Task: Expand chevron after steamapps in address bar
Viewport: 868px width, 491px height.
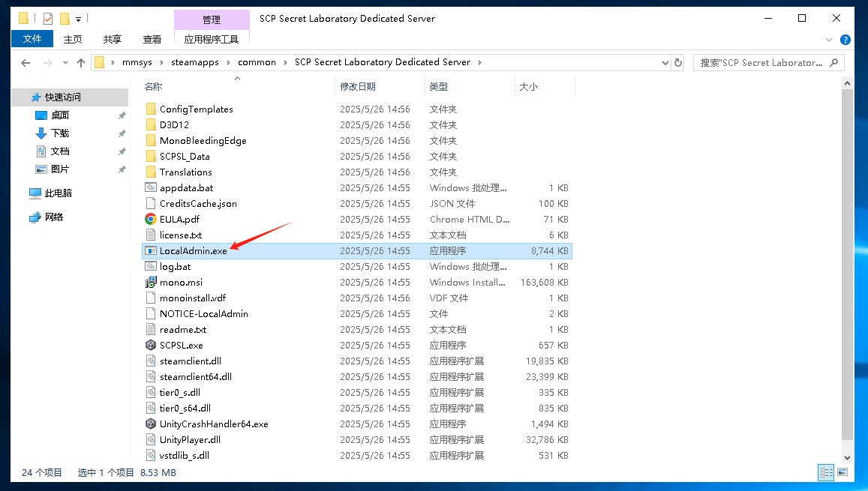Action: [x=228, y=62]
